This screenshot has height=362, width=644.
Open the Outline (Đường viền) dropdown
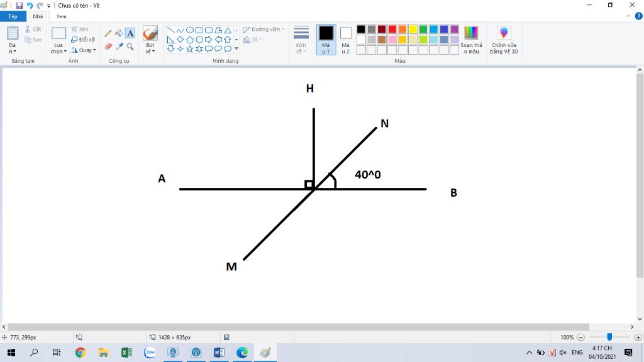point(264,29)
